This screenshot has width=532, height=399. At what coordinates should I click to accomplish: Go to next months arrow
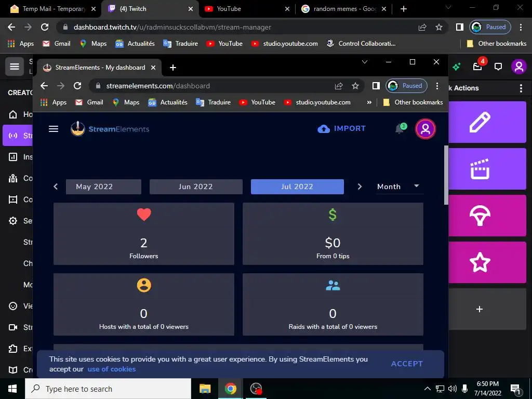pyautogui.click(x=360, y=187)
